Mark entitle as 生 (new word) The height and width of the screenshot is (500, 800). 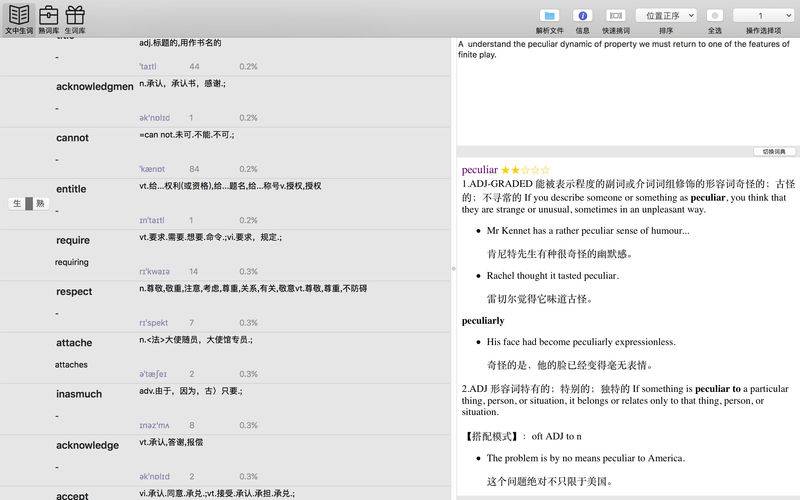click(17, 204)
